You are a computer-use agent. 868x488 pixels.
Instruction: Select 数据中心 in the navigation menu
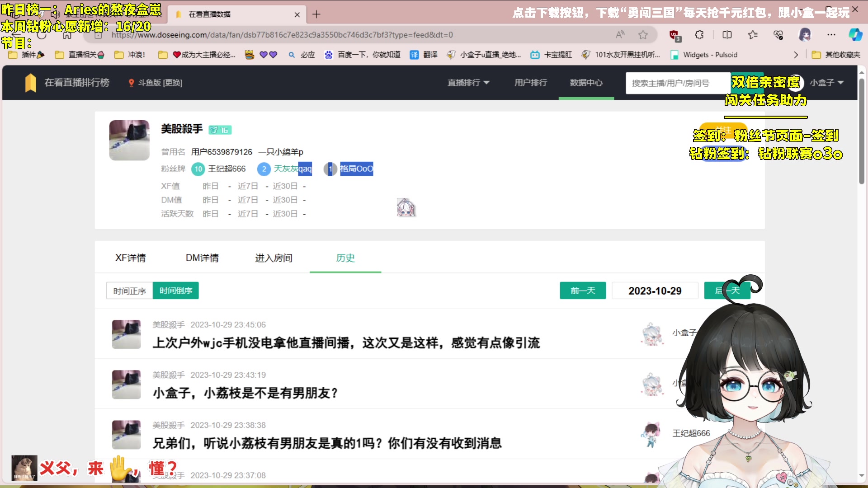pyautogui.click(x=586, y=83)
